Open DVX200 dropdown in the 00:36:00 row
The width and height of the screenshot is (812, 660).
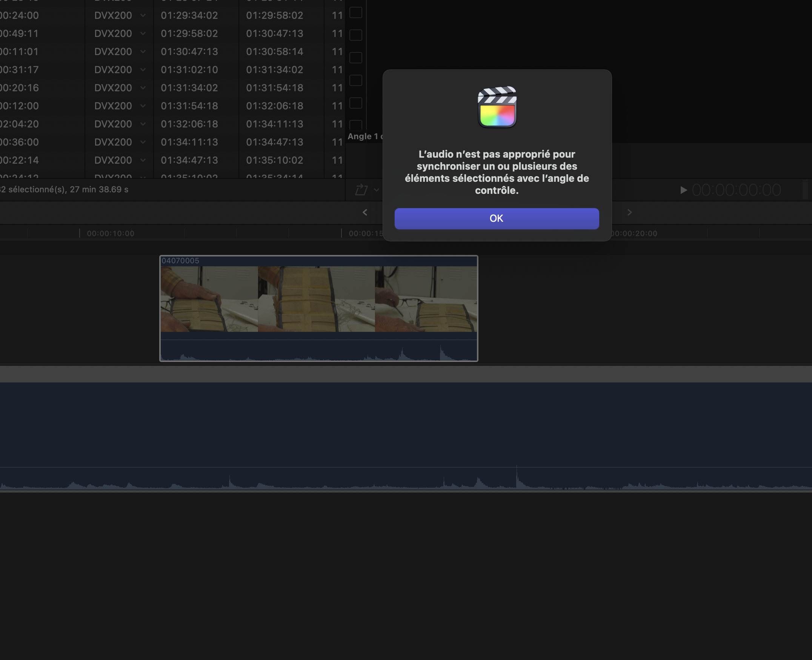[143, 142]
